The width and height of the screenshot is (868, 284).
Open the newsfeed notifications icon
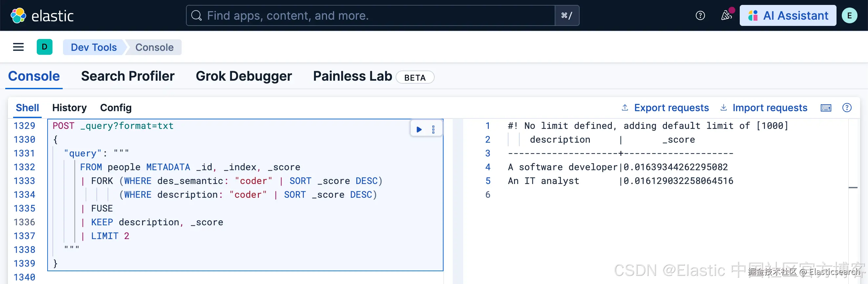click(726, 15)
